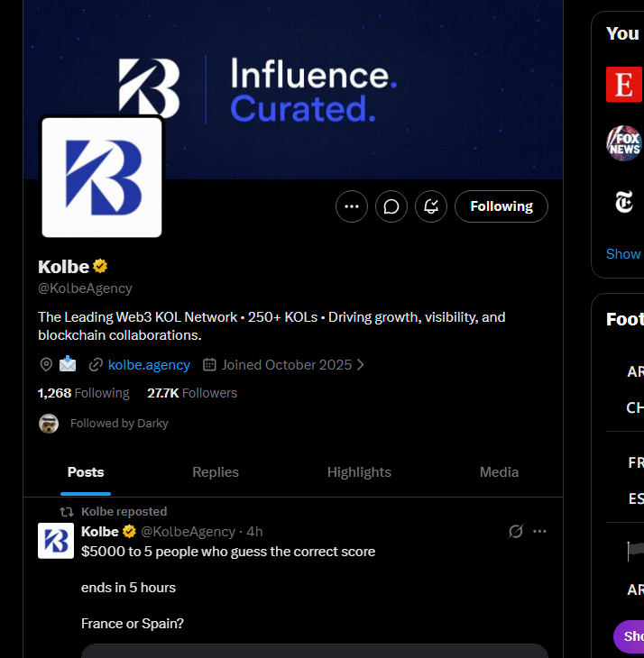The image size is (644, 658).
Task: Switch to the Replies tab
Action: pyautogui.click(x=216, y=472)
